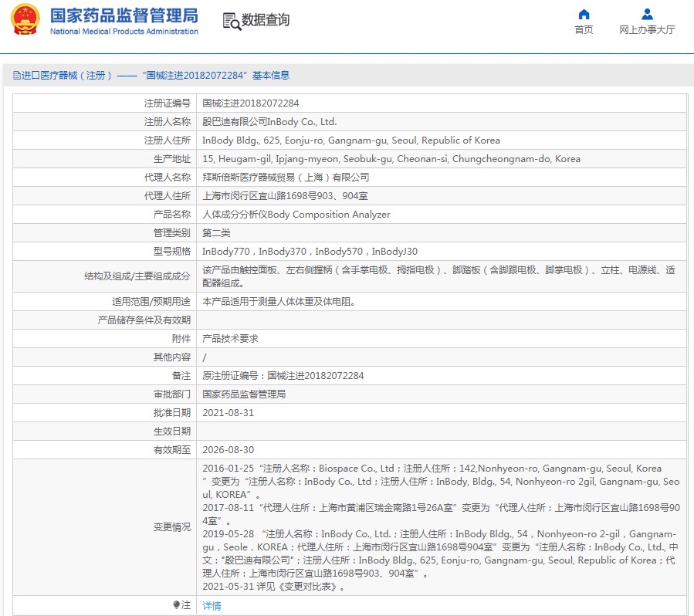Click the 审批部门 row label
The image size is (694, 616).
pyautogui.click(x=171, y=394)
